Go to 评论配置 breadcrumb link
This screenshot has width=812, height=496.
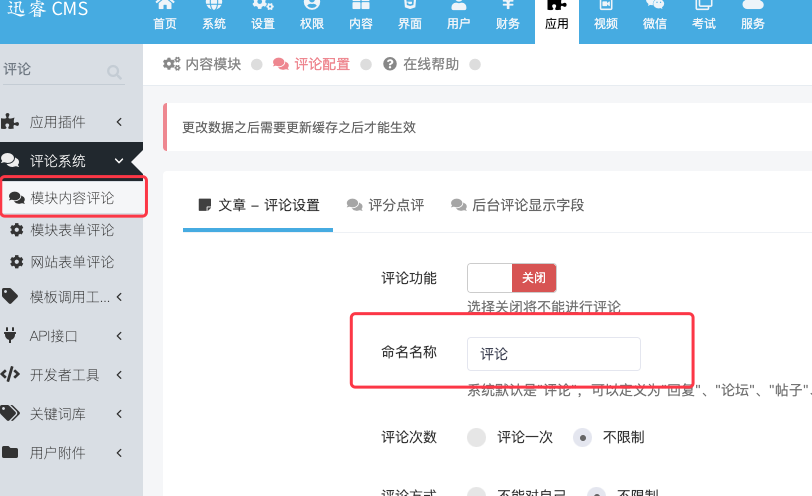point(322,64)
